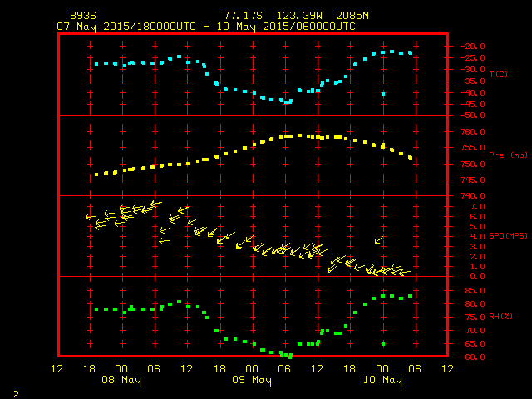
Task: Click the 755.0 pressure tick value
Action: pos(472,148)
